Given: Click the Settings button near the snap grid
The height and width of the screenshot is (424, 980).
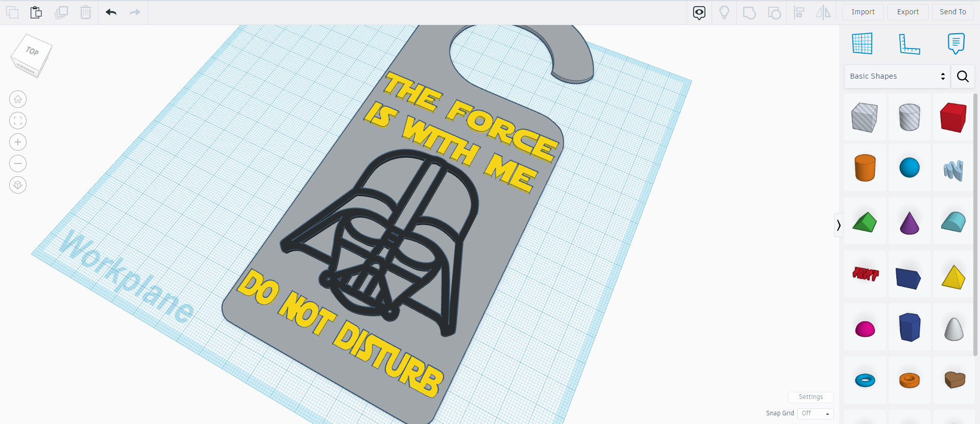Looking at the screenshot, I should click(811, 397).
